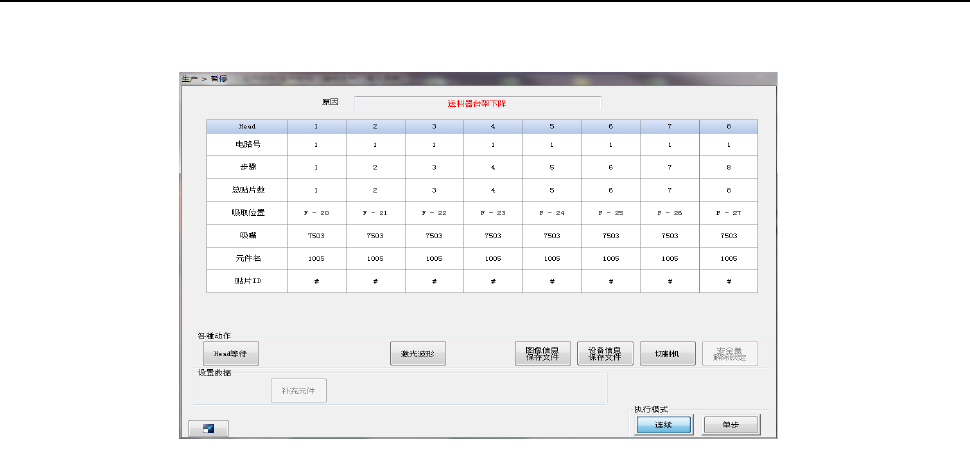Select 单步 execution mode
Screen dimensions: 970x455
click(x=731, y=425)
